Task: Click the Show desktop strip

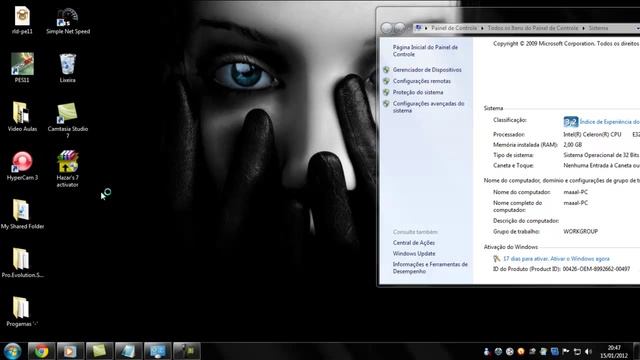Action: [x=637, y=351]
